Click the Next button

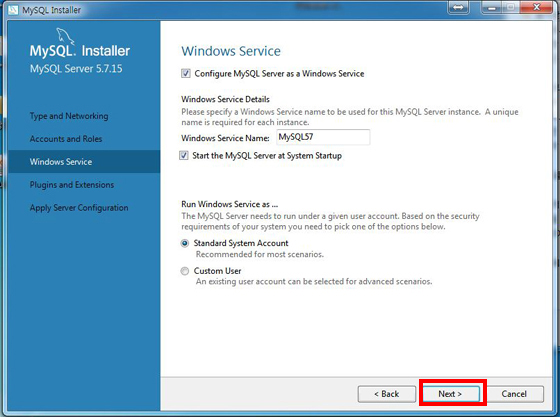451,394
